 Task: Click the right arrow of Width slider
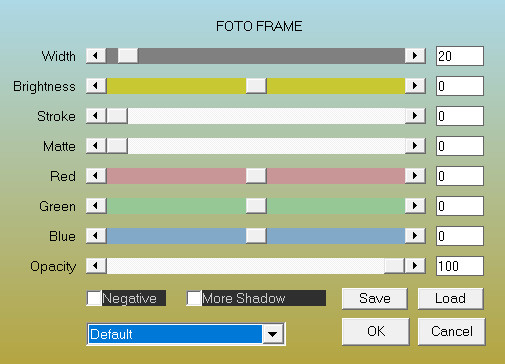pos(415,56)
